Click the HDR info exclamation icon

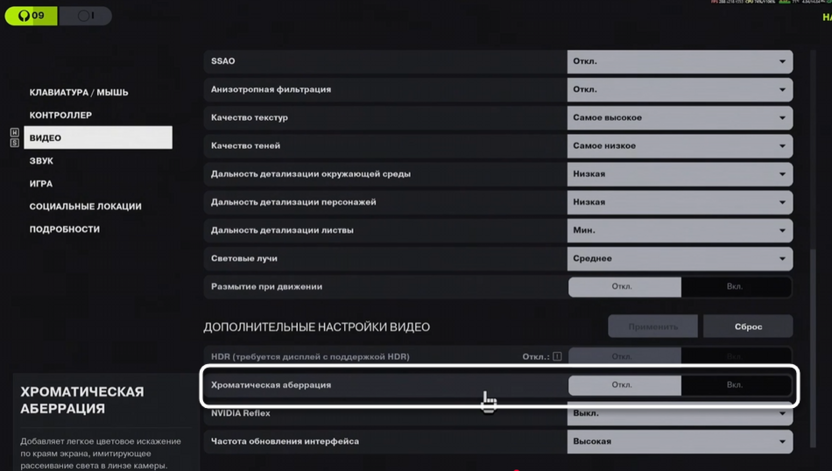pos(557,356)
